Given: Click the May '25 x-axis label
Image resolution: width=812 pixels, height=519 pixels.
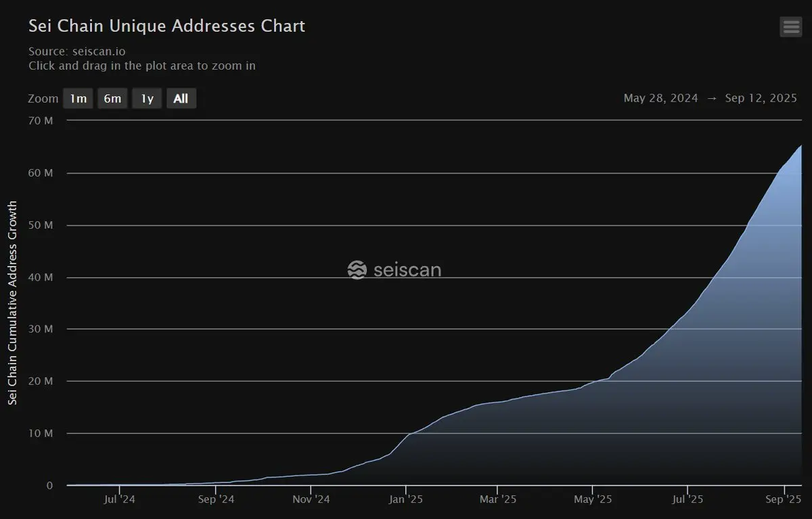Looking at the screenshot, I should [592, 500].
